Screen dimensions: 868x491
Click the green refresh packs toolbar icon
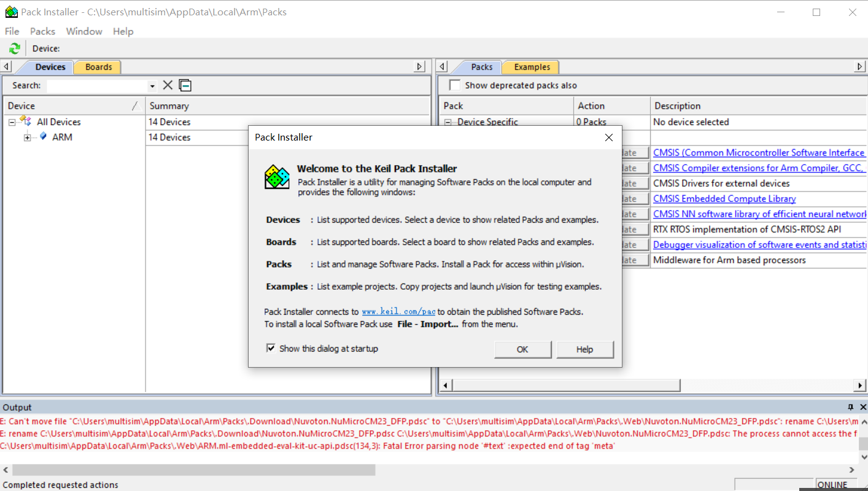pos(15,48)
